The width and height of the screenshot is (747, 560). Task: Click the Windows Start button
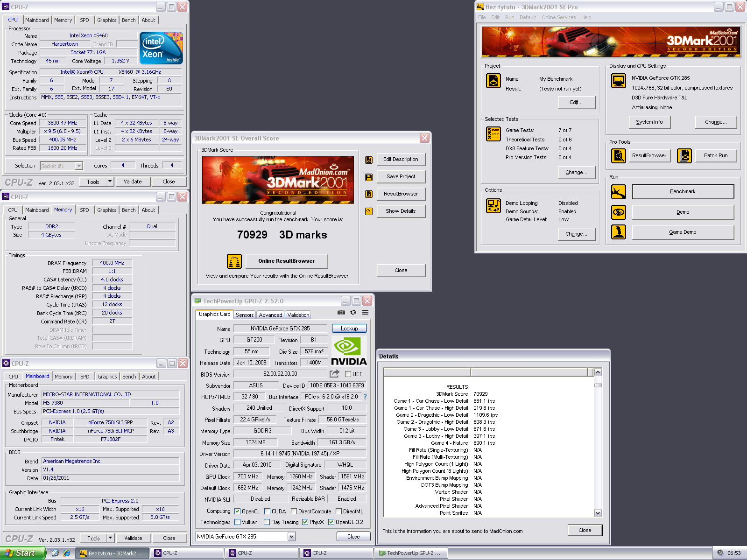click(x=23, y=553)
